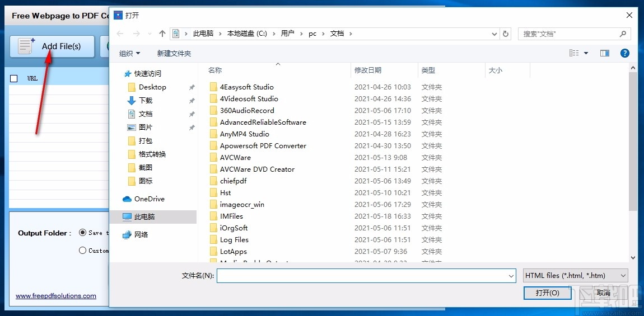Select the Save to source folder radio
The height and width of the screenshot is (316, 644).
(x=82, y=233)
